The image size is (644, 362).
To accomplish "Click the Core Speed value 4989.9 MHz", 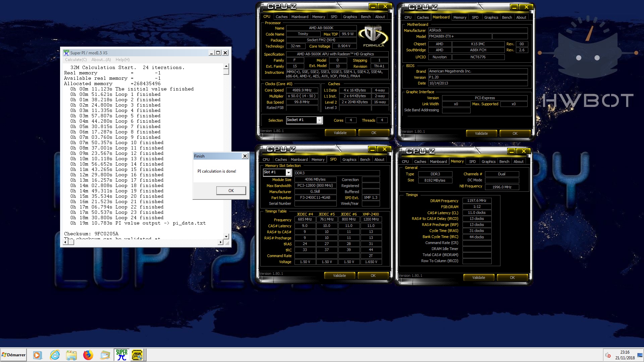I will (x=302, y=90).
